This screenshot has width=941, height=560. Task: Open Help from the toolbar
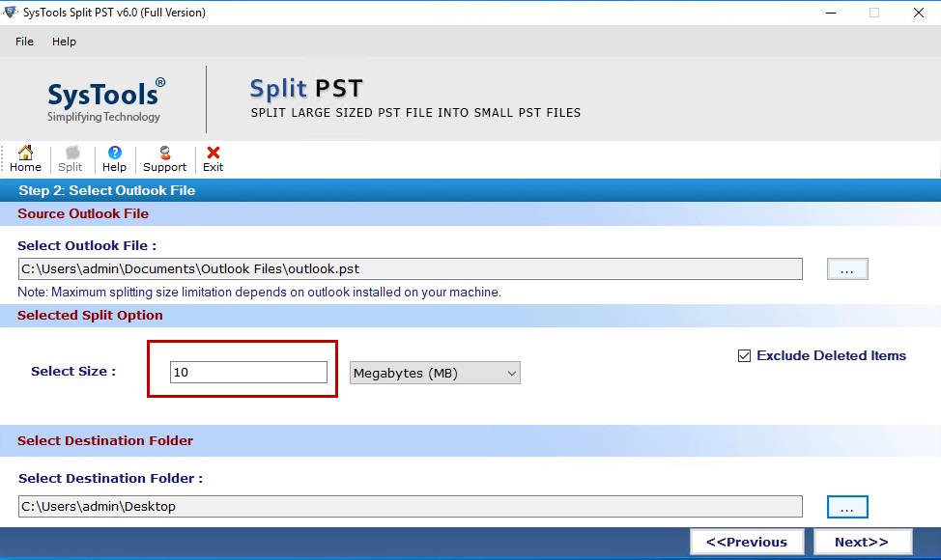pos(114,159)
